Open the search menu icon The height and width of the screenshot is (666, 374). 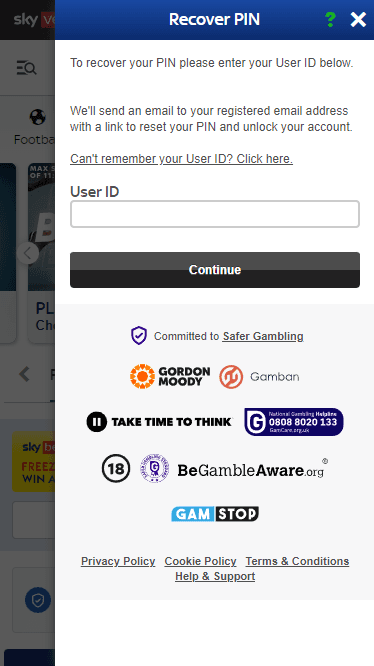26,68
